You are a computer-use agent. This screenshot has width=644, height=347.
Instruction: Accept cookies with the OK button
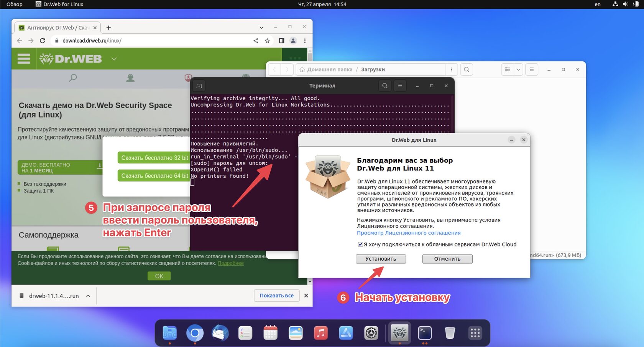click(x=159, y=276)
